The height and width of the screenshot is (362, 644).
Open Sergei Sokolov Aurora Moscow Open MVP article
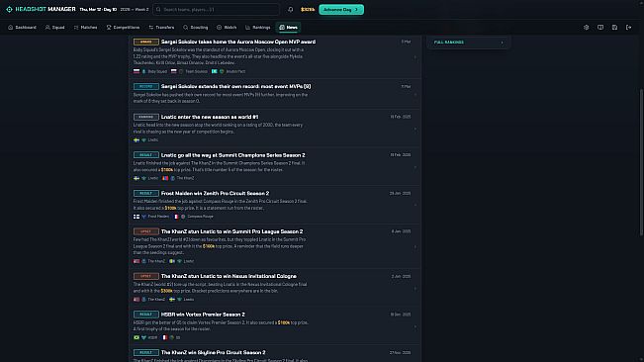[x=238, y=42]
